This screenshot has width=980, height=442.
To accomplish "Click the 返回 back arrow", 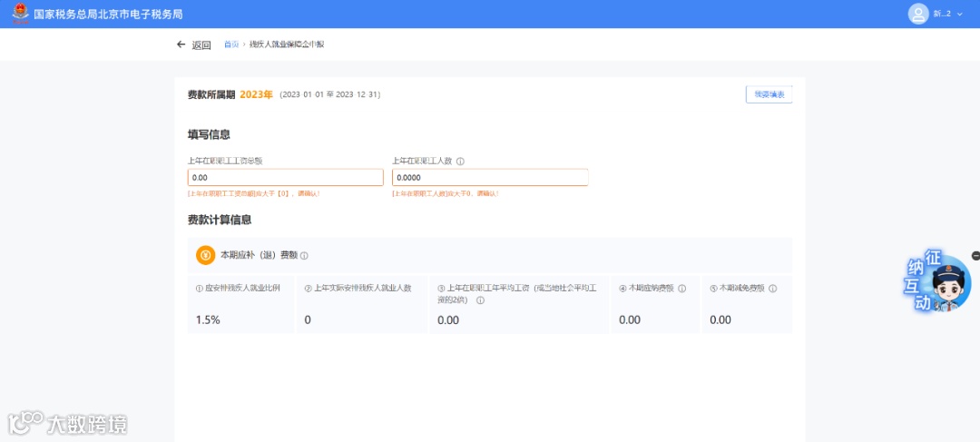I will click(x=181, y=44).
